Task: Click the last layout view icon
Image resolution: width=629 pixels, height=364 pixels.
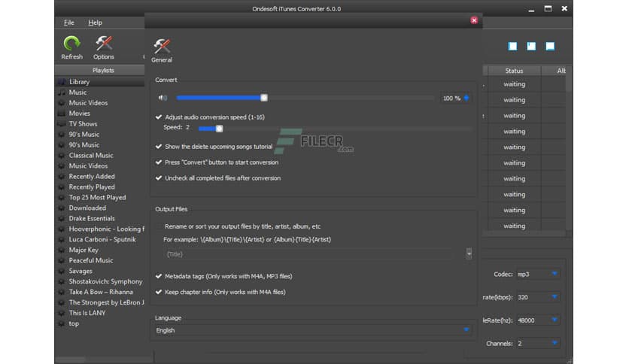Action: 550,47
